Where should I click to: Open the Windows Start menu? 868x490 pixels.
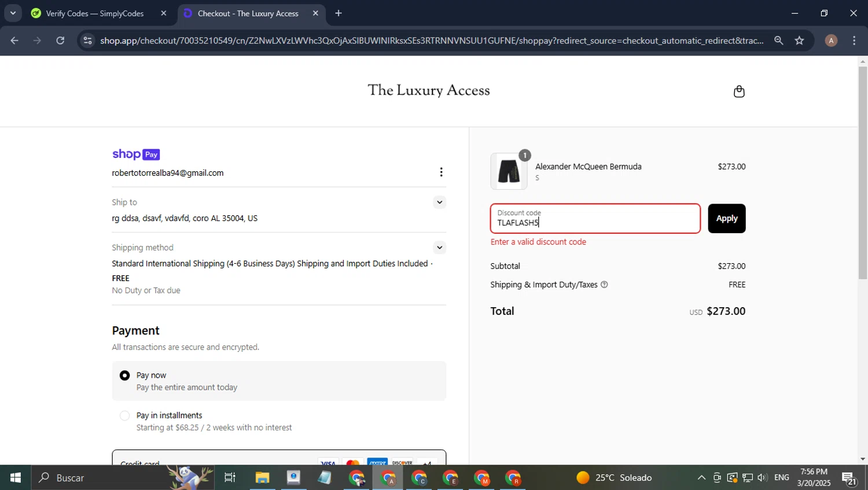[16, 478]
